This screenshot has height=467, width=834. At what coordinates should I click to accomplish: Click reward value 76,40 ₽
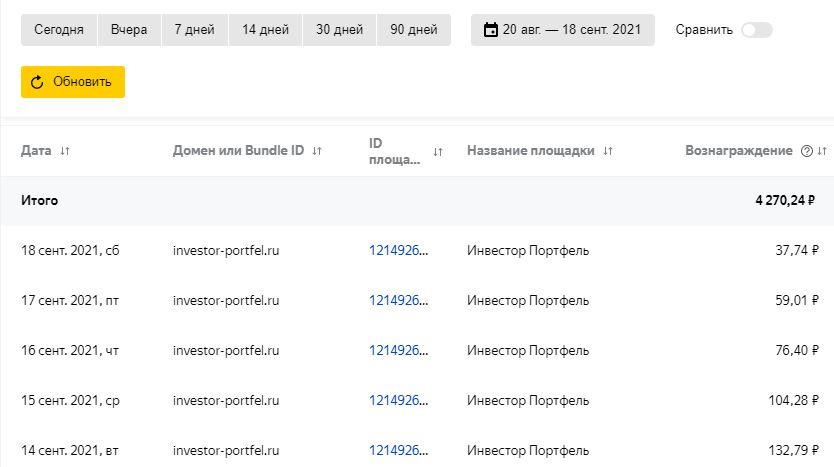[x=796, y=351]
